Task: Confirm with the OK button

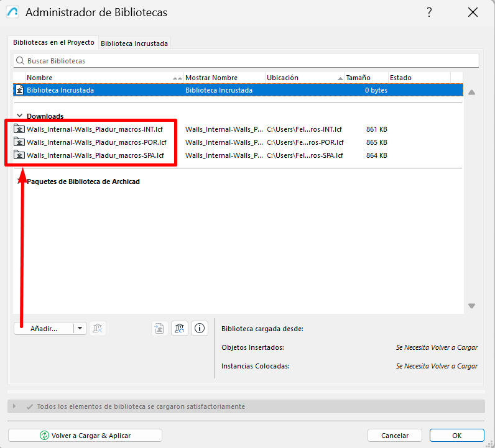Action: [x=456, y=436]
